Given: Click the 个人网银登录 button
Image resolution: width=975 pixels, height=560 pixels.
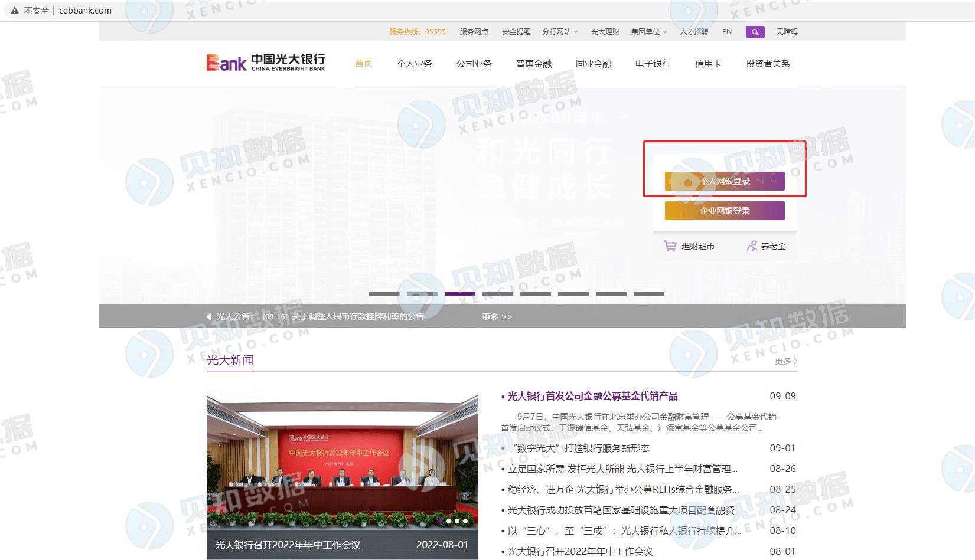Looking at the screenshot, I should point(725,181).
